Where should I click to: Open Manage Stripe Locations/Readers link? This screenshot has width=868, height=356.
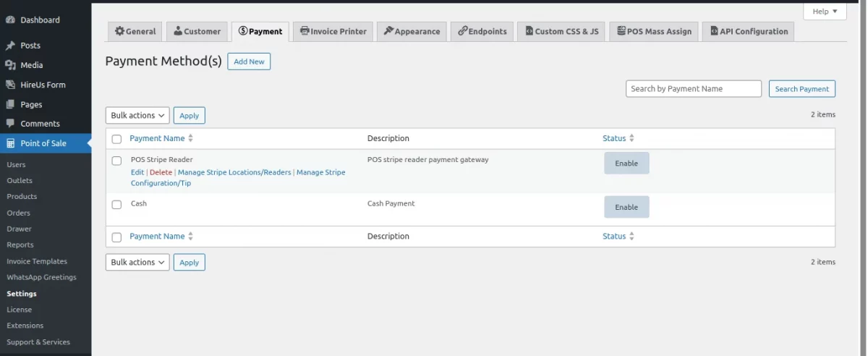pos(234,172)
